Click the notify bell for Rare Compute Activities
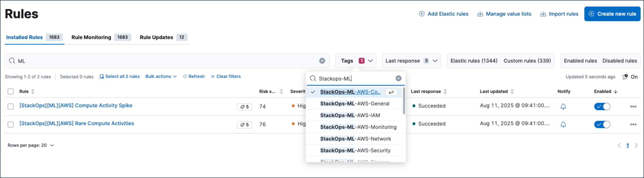This screenshot has height=178, width=644. click(563, 124)
